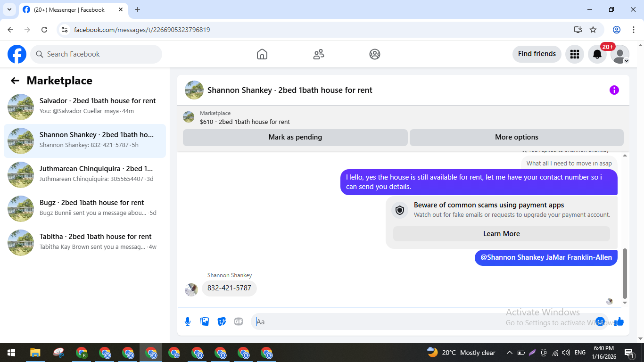Click the Find friends button
Screen dimensions: 644x362
[537, 54]
